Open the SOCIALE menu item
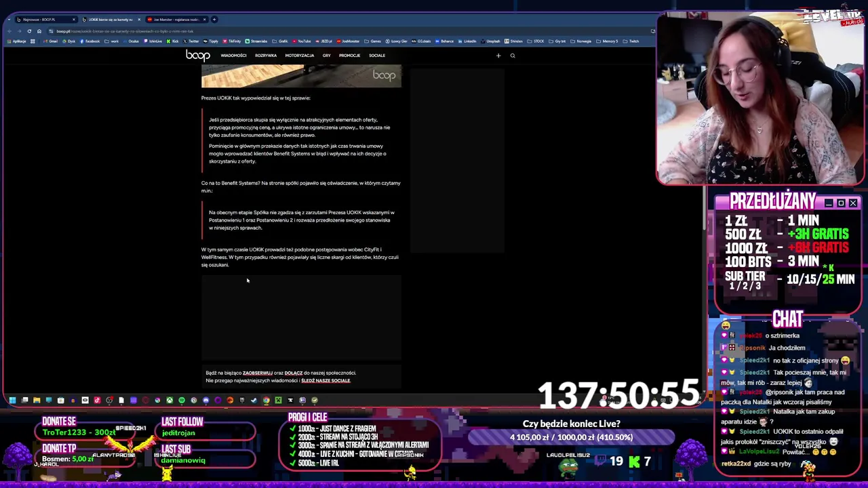The height and width of the screenshot is (488, 868). (377, 56)
